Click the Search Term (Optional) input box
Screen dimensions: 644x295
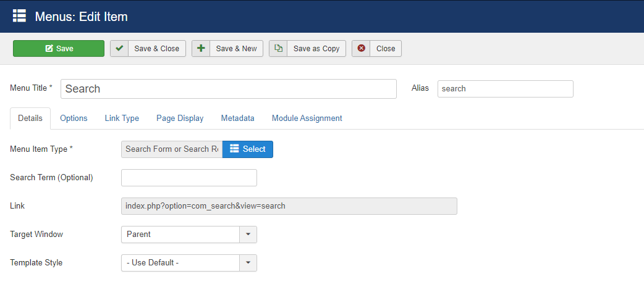pyautogui.click(x=189, y=178)
